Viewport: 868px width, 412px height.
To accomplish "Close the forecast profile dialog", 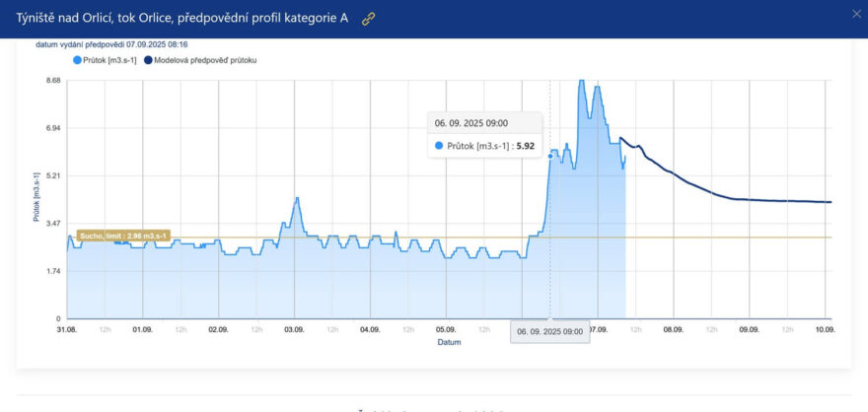I will [x=856, y=14].
